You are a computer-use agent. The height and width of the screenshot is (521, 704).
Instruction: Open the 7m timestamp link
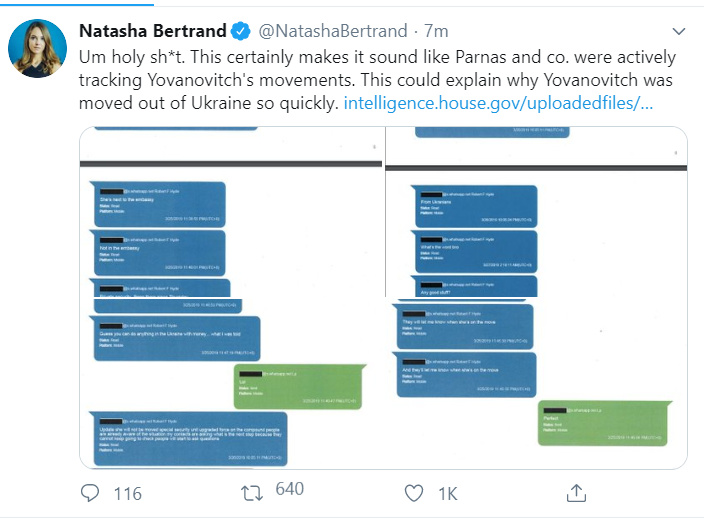coord(437,31)
